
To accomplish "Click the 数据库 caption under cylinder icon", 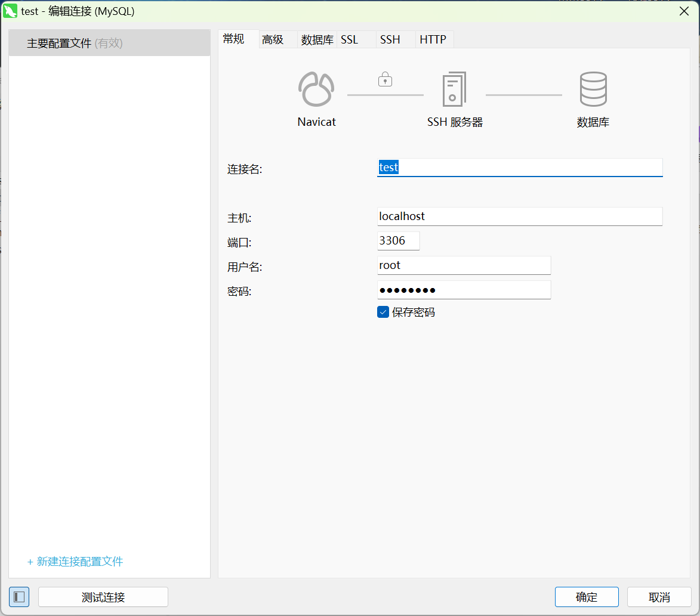I will 593,122.
